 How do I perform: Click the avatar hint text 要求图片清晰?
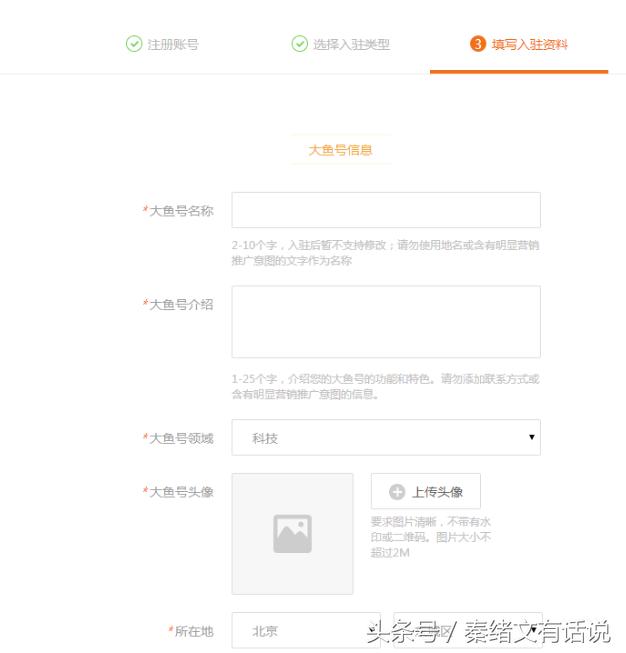[431, 537]
